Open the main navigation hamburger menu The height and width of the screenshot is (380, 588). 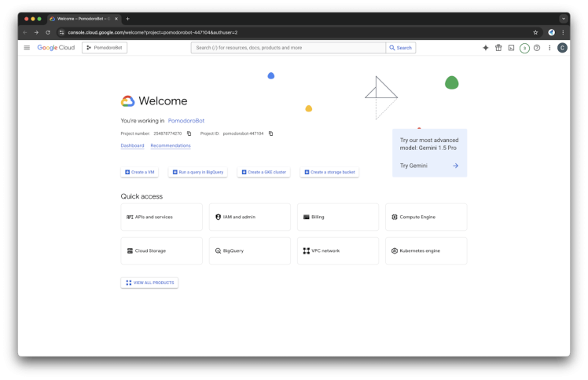pyautogui.click(x=27, y=48)
